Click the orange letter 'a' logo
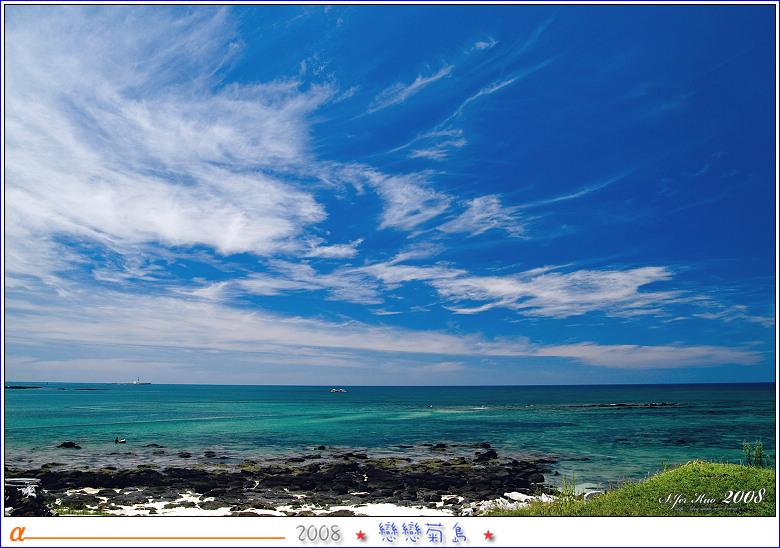Viewport: 780px width, 548px height. point(16,534)
